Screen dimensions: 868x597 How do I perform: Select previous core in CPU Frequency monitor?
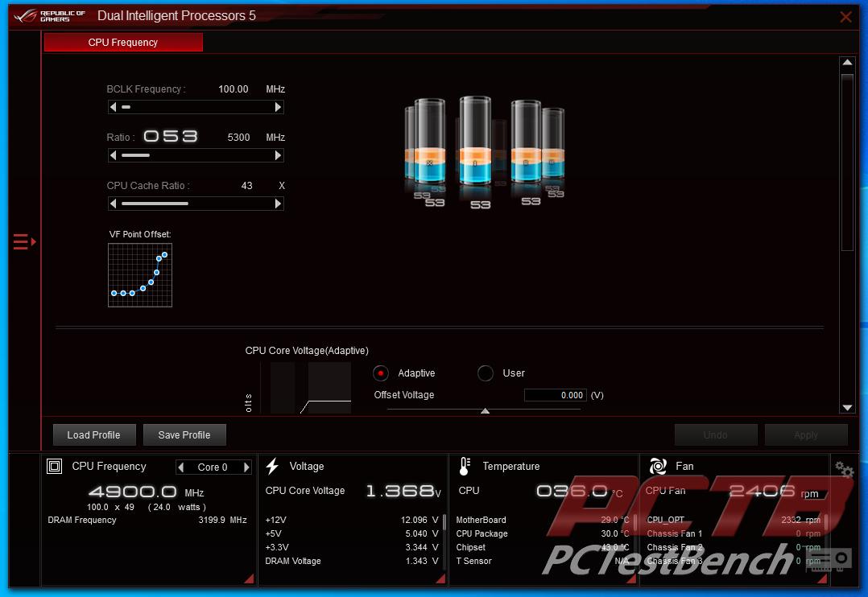pos(180,467)
